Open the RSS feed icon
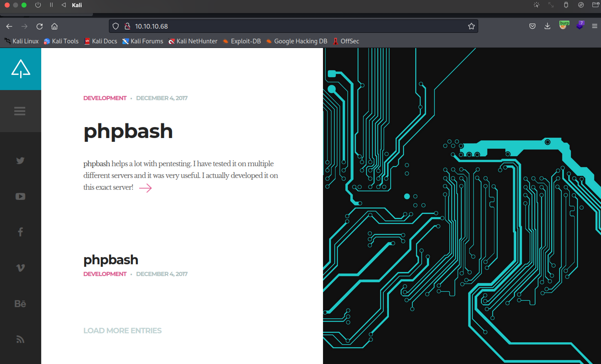The image size is (601, 364). (20, 339)
